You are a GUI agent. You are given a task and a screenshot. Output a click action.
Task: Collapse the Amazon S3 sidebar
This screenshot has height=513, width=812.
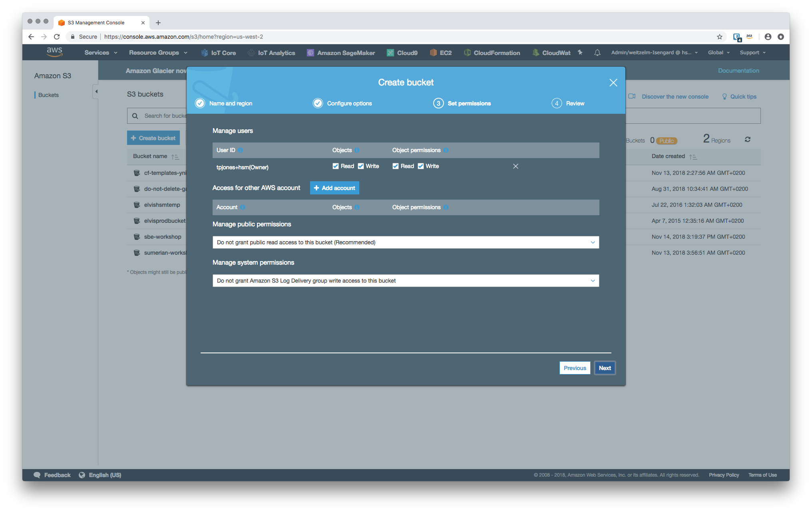[x=96, y=91]
